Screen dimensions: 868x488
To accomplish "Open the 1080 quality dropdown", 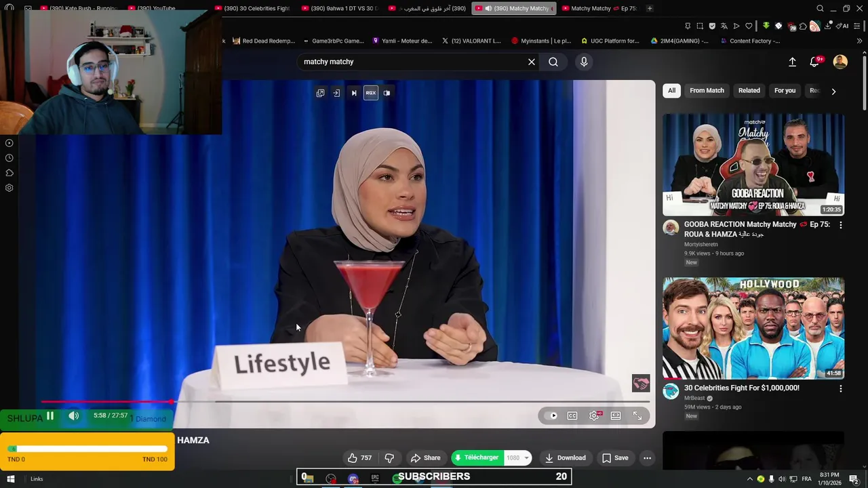I will coord(518,458).
